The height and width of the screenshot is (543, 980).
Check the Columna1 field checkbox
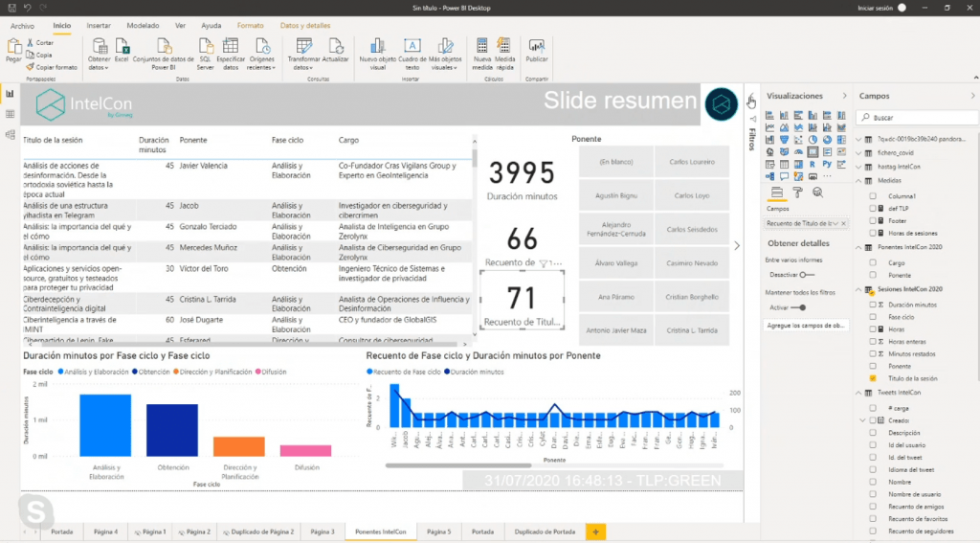click(x=873, y=195)
